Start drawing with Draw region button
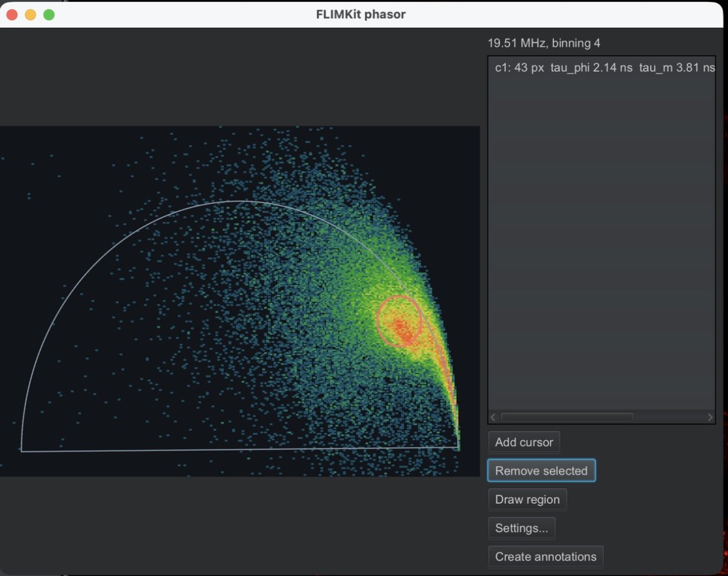The image size is (728, 576). click(x=527, y=499)
